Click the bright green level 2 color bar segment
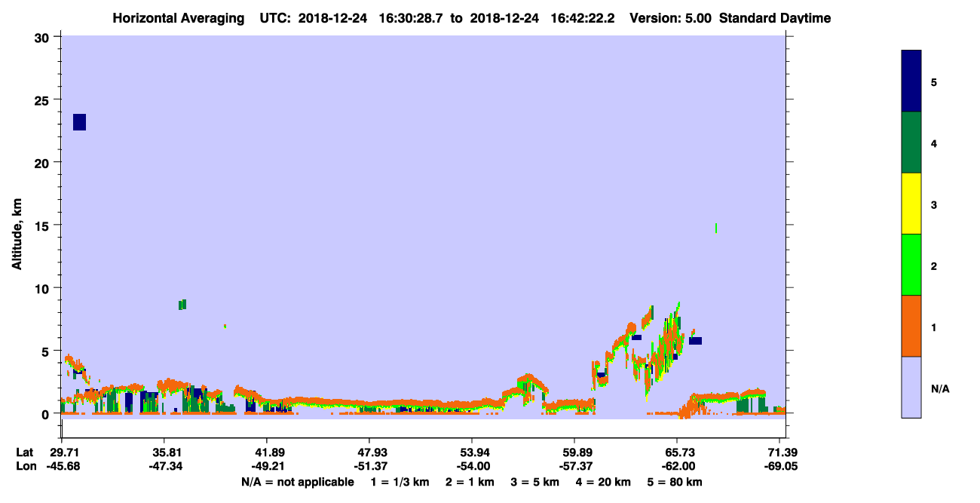Viewport: 980px width, 503px height. (x=911, y=265)
